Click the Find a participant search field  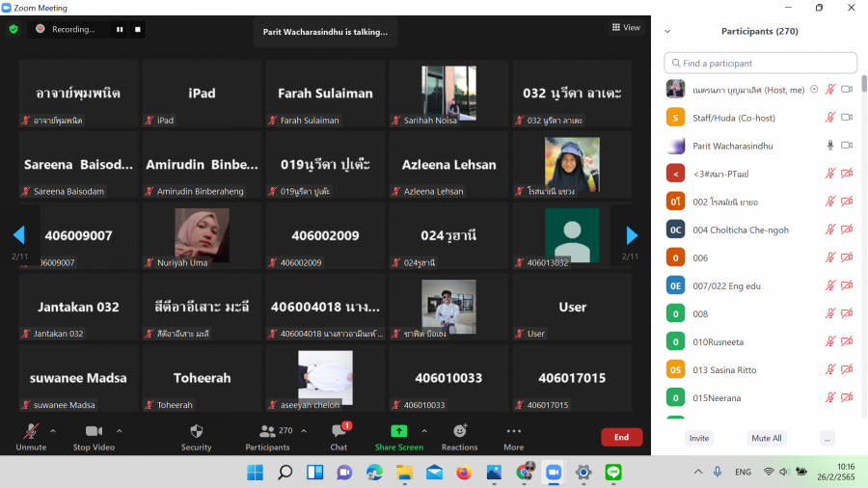[761, 63]
